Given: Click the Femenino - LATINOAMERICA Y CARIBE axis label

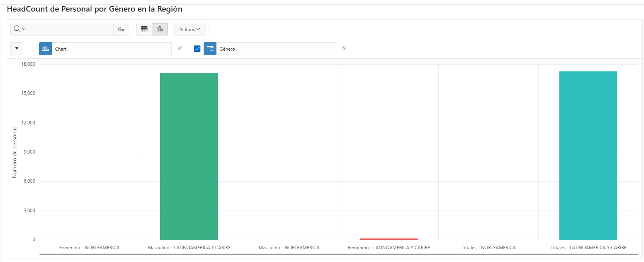Looking at the screenshot, I should point(389,248).
